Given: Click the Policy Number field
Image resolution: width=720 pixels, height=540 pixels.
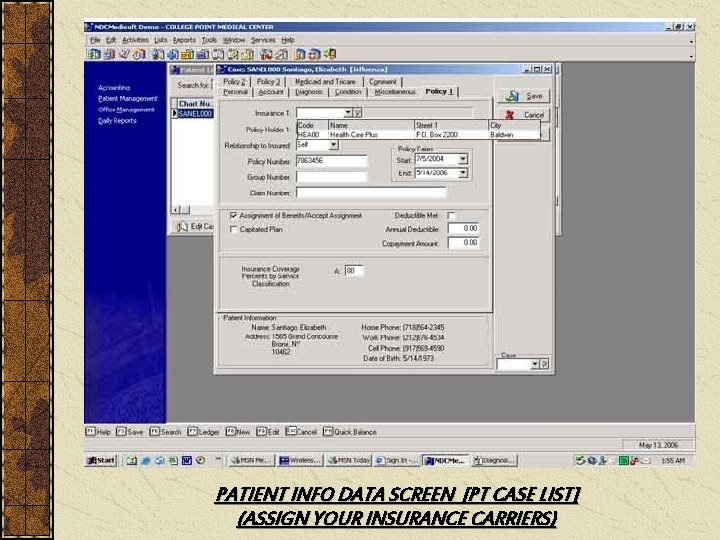Looking at the screenshot, I should pos(332,161).
